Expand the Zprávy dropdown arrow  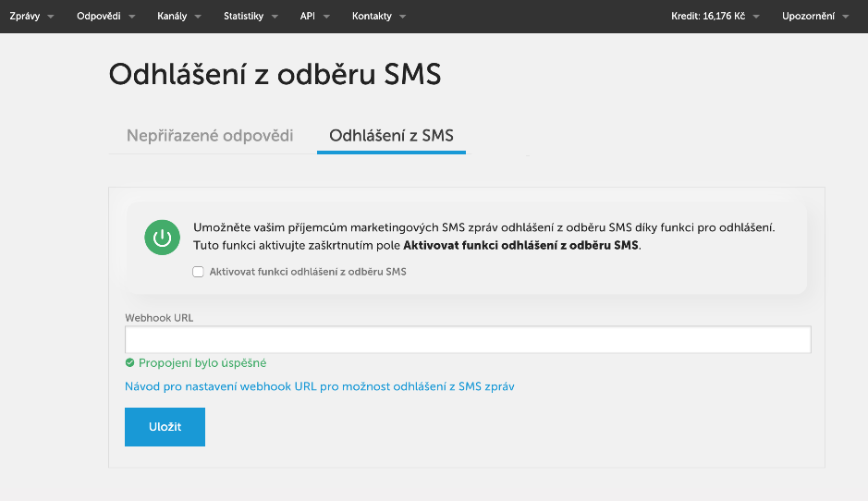pos(51,17)
